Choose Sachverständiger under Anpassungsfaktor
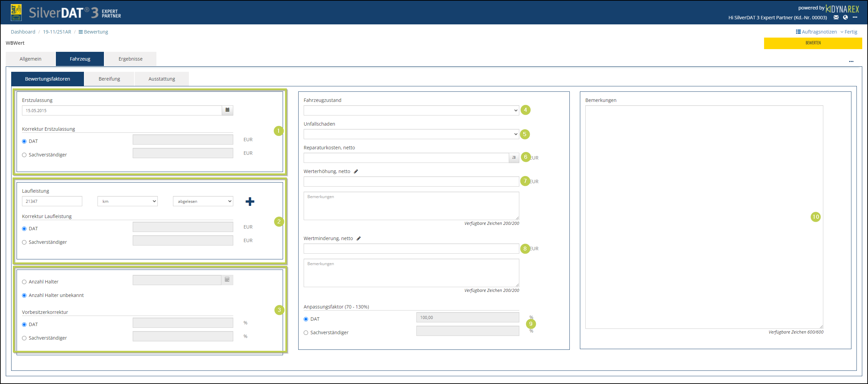The image size is (868, 384). click(x=306, y=333)
